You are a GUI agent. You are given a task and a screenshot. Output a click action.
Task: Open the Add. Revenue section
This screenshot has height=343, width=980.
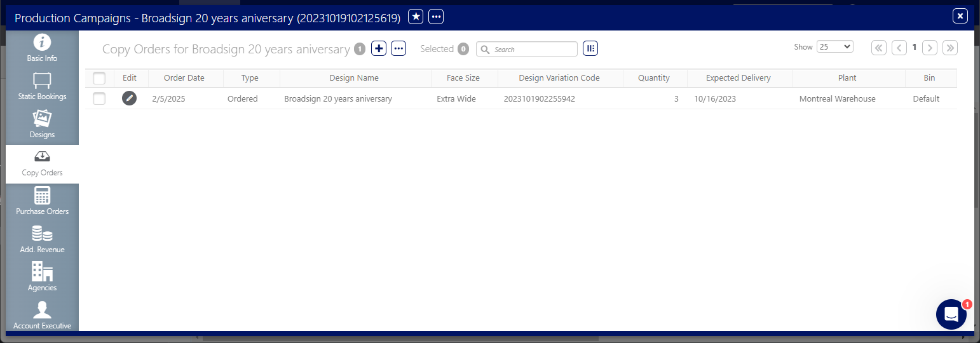click(42, 240)
